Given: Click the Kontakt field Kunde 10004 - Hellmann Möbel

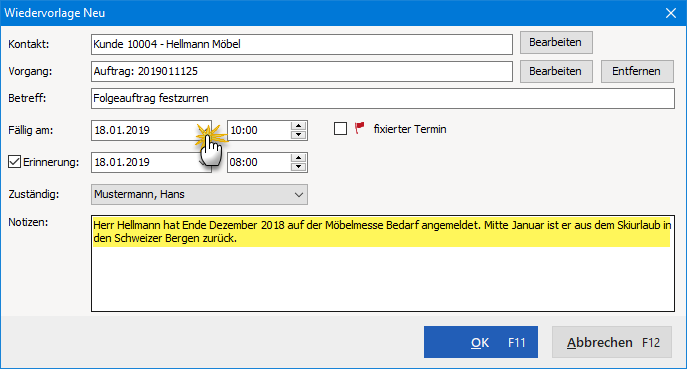Looking at the screenshot, I should pos(302,44).
